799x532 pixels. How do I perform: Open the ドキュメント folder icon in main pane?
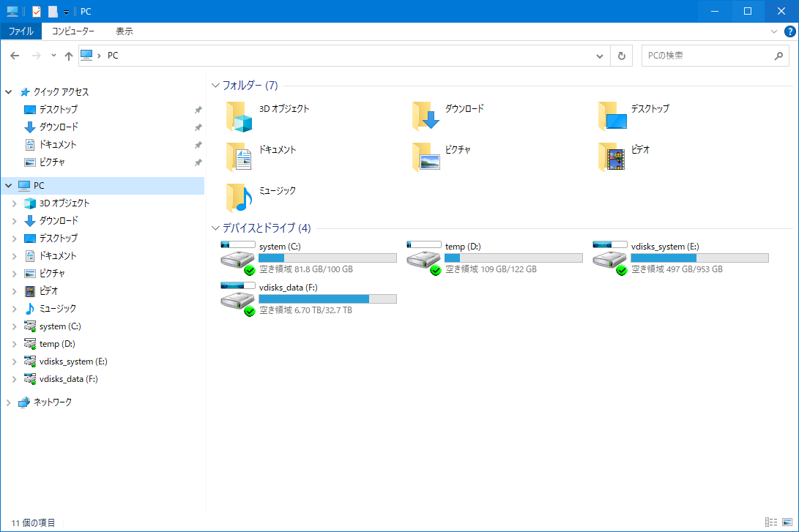(x=239, y=157)
